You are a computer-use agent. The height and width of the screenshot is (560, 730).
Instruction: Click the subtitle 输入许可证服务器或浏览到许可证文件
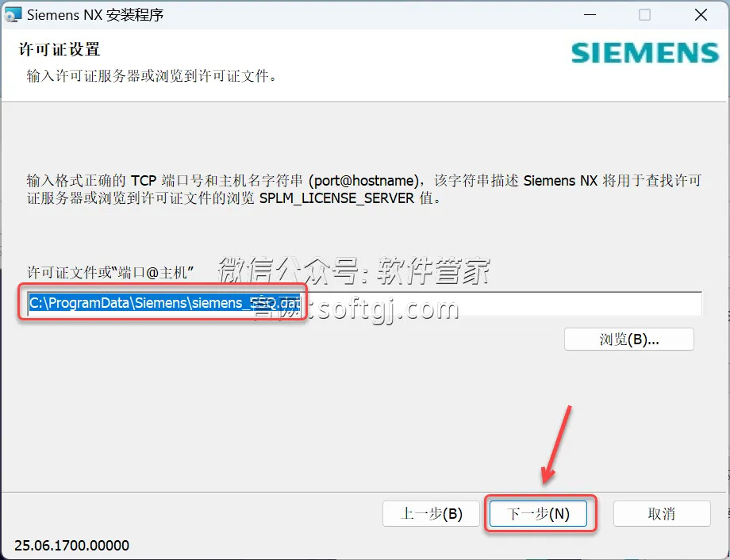(x=152, y=75)
